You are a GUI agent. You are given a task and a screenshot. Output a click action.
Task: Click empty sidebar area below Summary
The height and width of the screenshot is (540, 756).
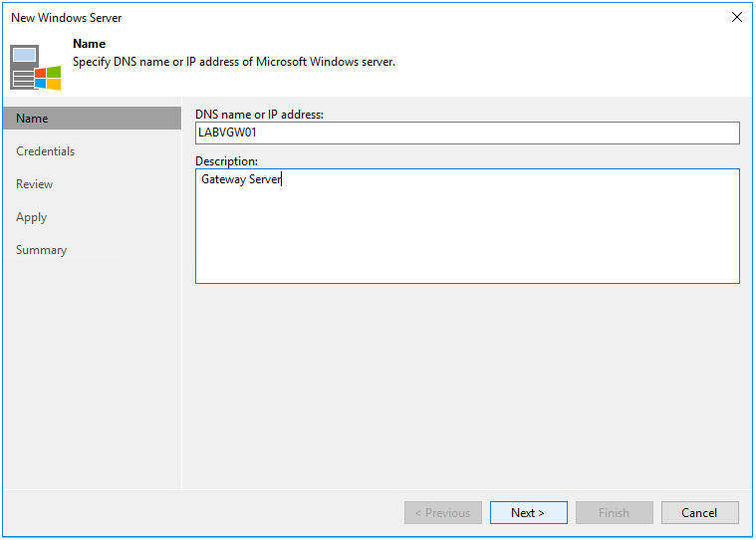tap(92, 379)
